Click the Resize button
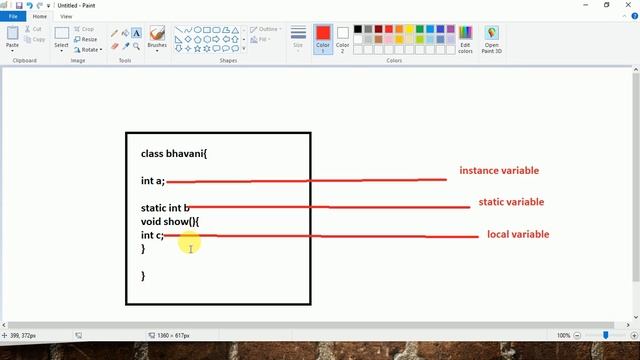Image resolution: width=640 pixels, height=360 pixels. [x=85, y=39]
